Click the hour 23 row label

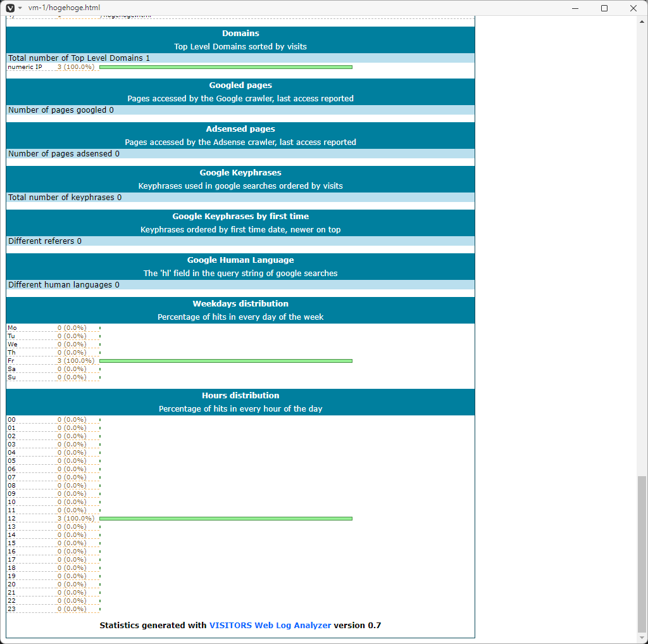click(11, 609)
